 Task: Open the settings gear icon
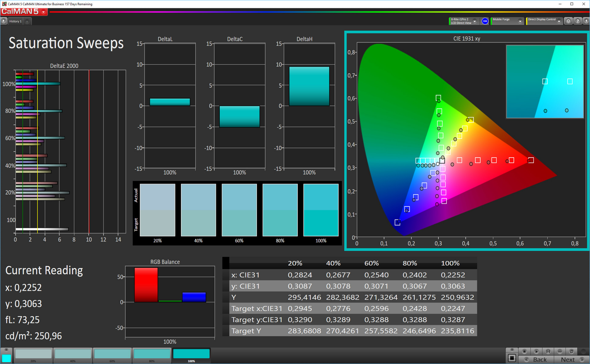(568, 21)
